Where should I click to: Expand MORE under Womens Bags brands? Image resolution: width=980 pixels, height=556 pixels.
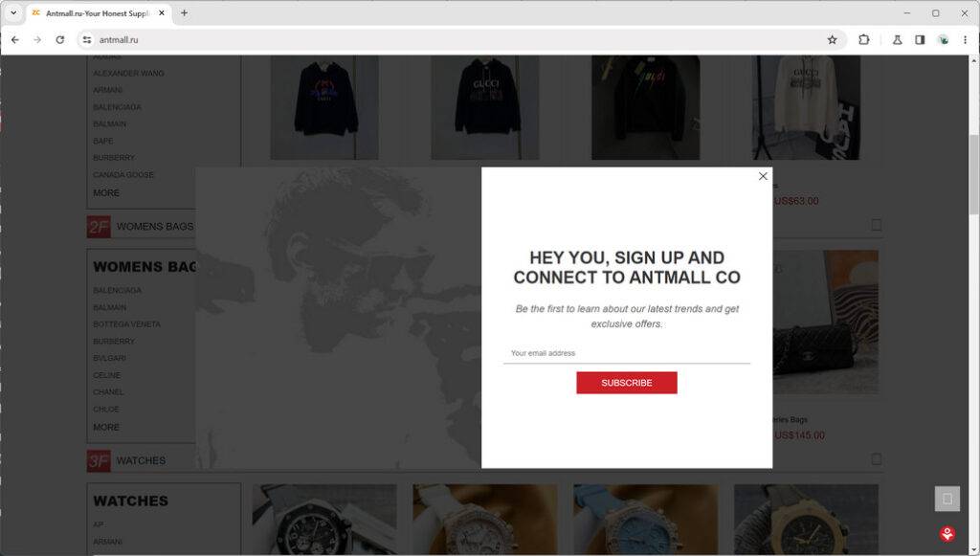[x=106, y=428]
